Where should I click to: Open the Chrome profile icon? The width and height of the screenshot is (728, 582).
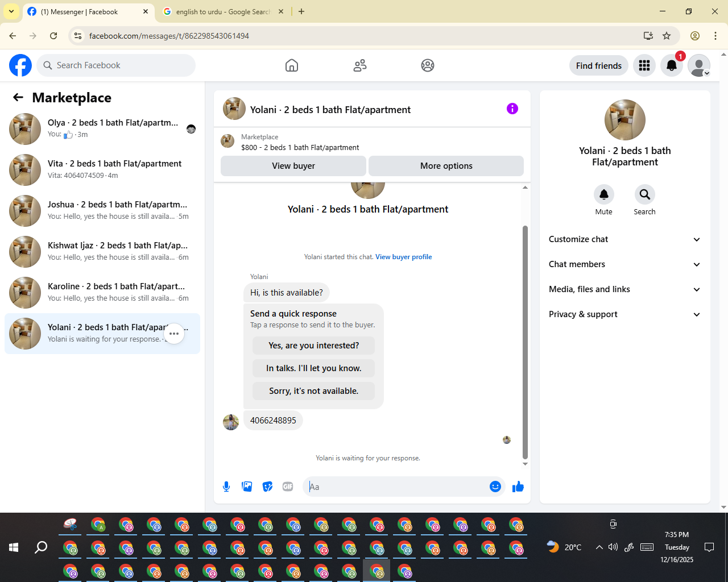click(x=695, y=36)
